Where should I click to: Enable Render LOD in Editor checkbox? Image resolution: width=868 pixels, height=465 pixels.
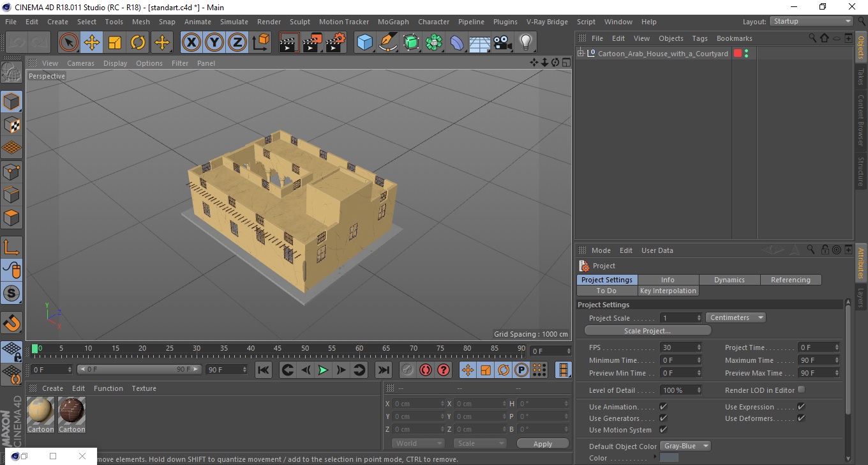[x=801, y=390]
